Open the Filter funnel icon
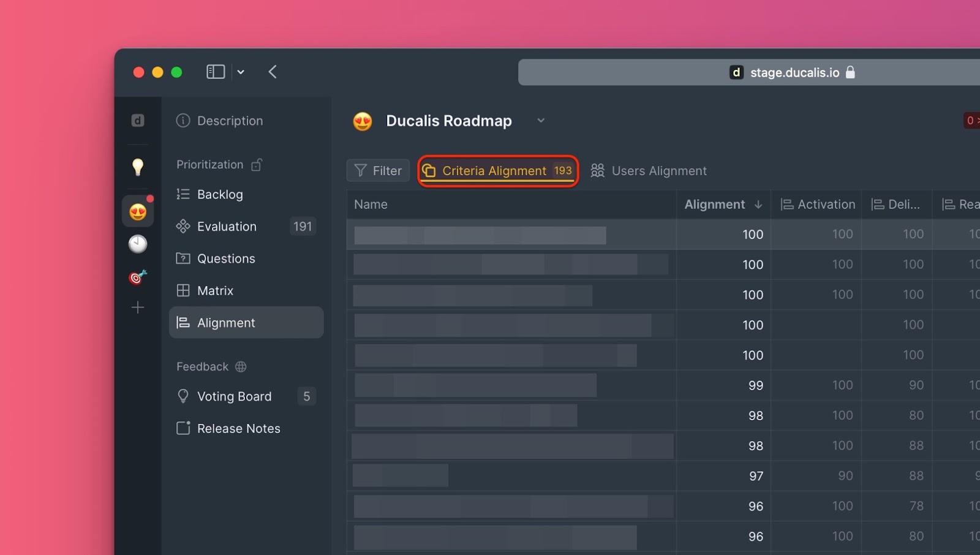The width and height of the screenshot is (980, 555). 360,170
